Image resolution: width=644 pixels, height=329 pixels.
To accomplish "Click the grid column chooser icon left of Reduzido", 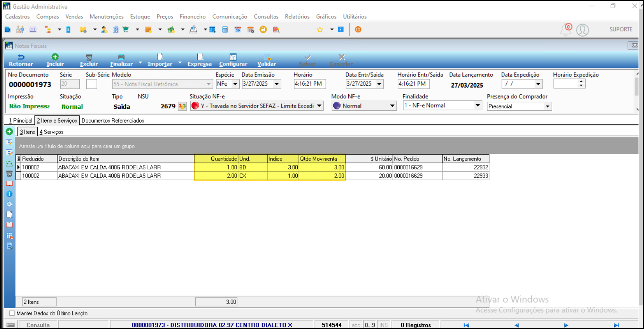I will point(18,159).
